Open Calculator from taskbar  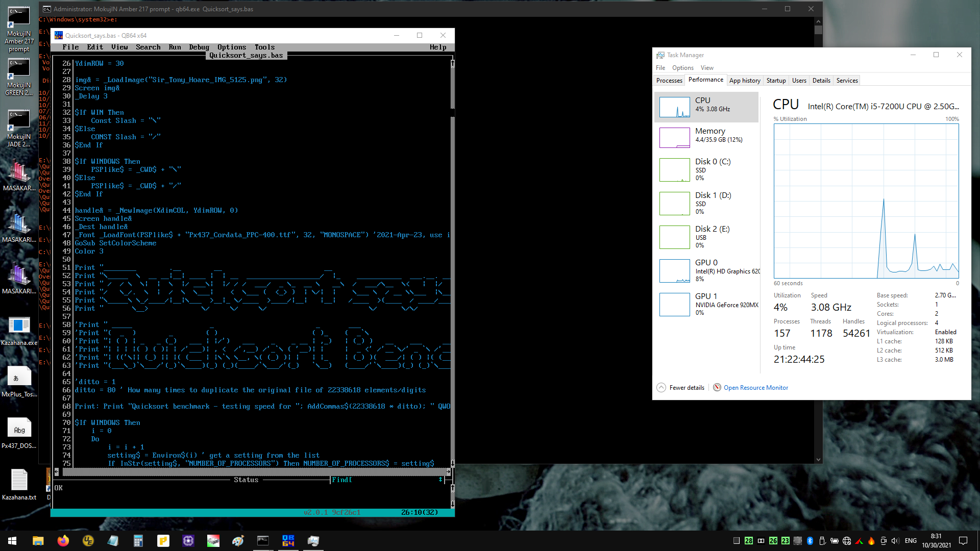tap(138, 541)
